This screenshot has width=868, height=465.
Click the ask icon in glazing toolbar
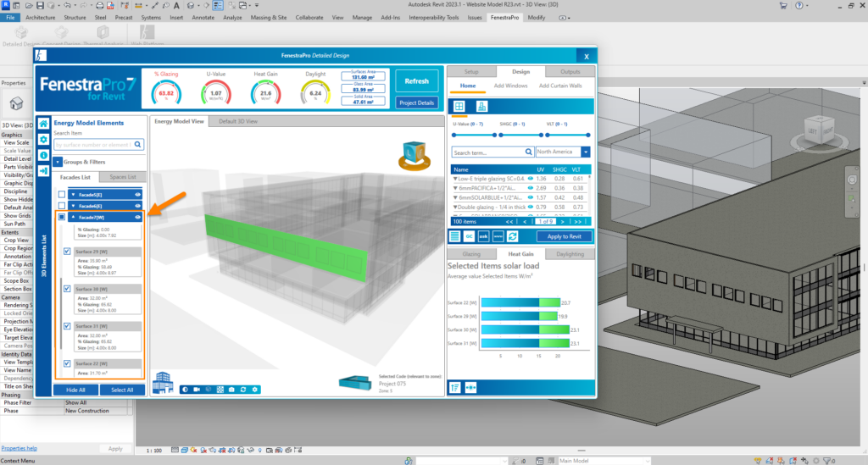tap(483, 236)
